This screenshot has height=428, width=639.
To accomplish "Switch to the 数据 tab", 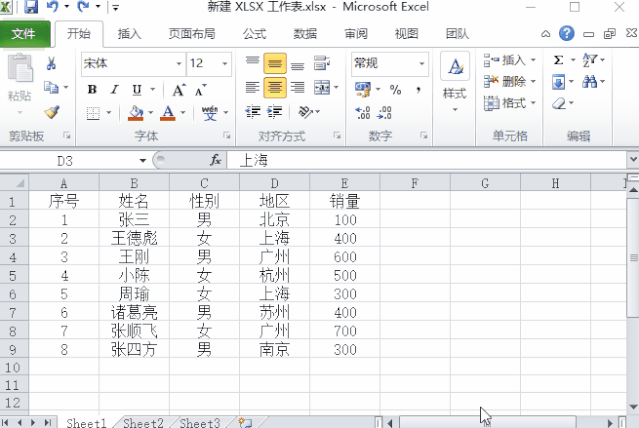I will [x=305, y=34].
